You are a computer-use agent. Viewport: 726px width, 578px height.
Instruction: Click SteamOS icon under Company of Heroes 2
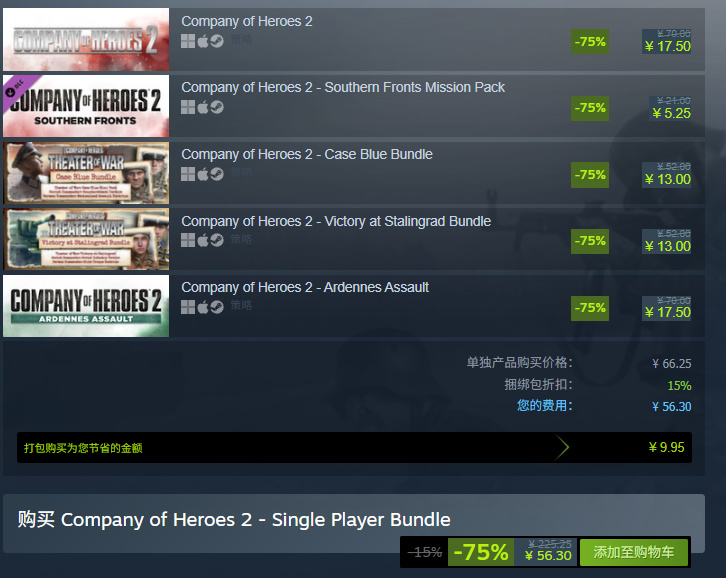217,41
